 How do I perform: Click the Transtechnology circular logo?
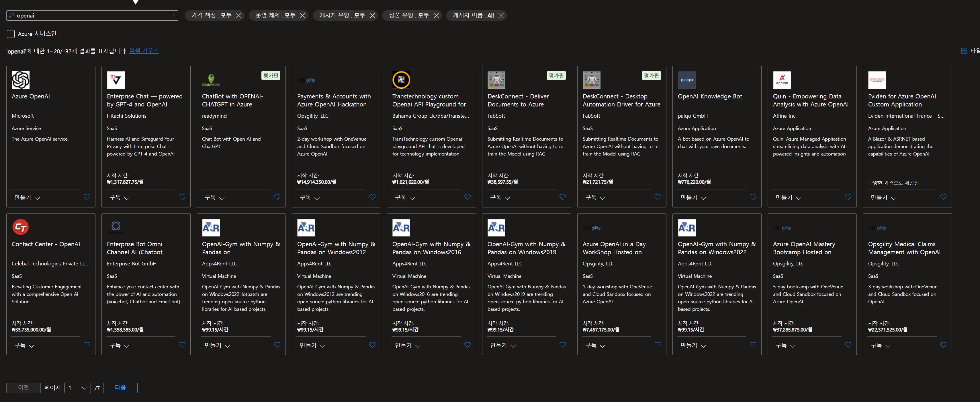click(401, 80)
